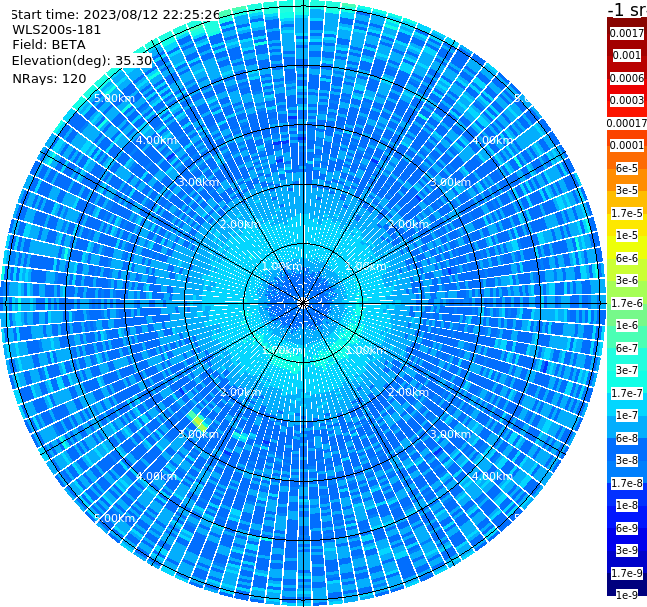Image resolution: width=647 pixels, height=607 pixels.
Task: Click the 1e-9 scale label
Action: pos(627,595)
